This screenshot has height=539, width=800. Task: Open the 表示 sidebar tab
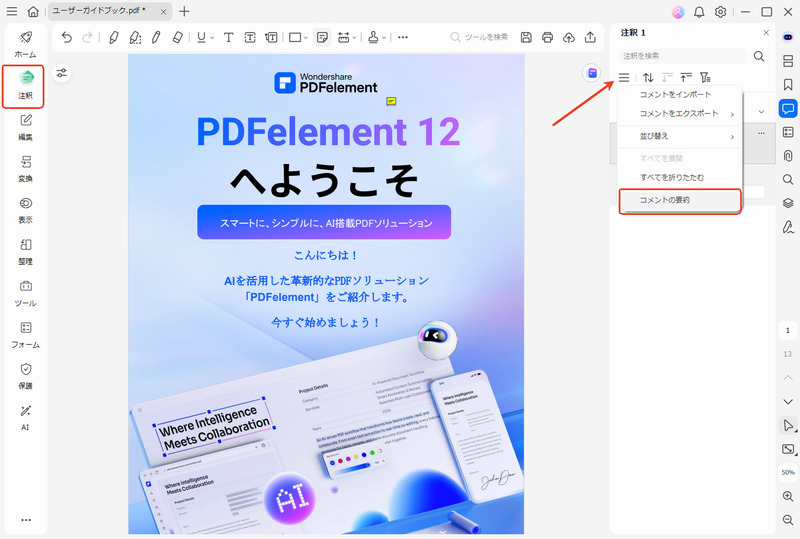tap(26, 210)
